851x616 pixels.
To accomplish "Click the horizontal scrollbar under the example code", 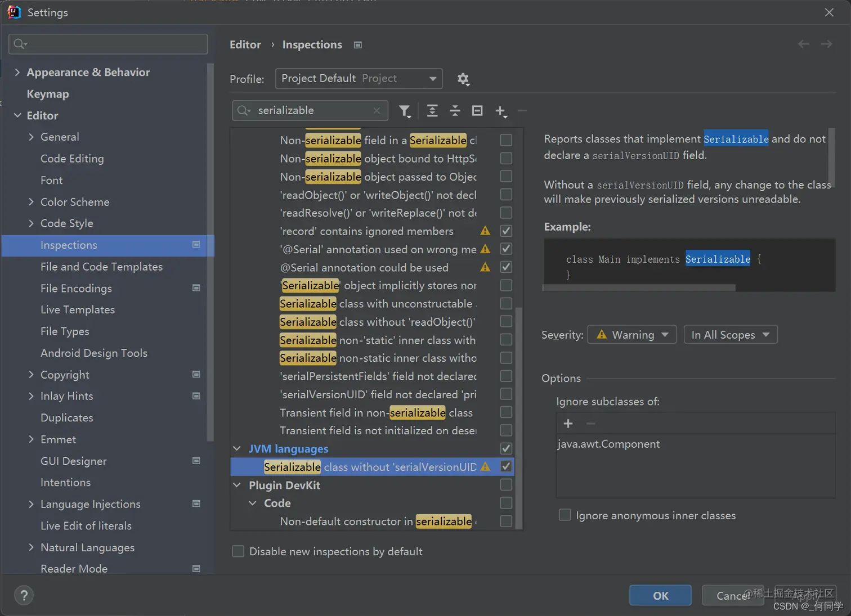I will pos(639,287).
